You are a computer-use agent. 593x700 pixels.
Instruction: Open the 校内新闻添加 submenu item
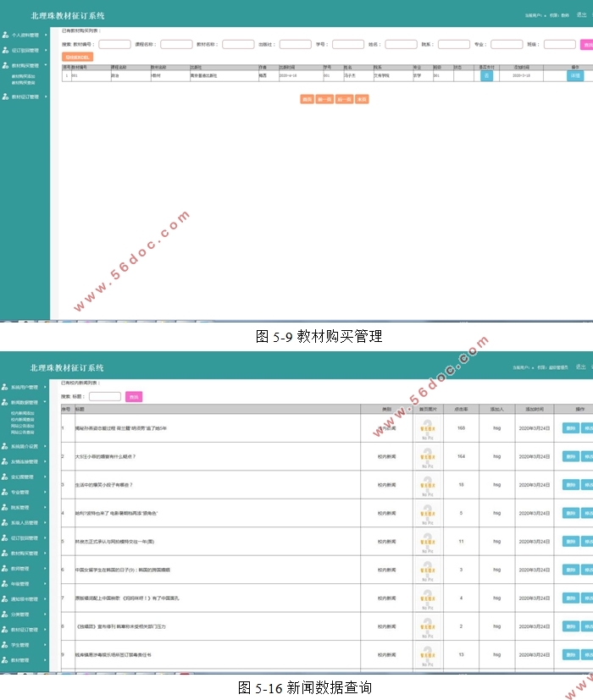coord(22,413)
